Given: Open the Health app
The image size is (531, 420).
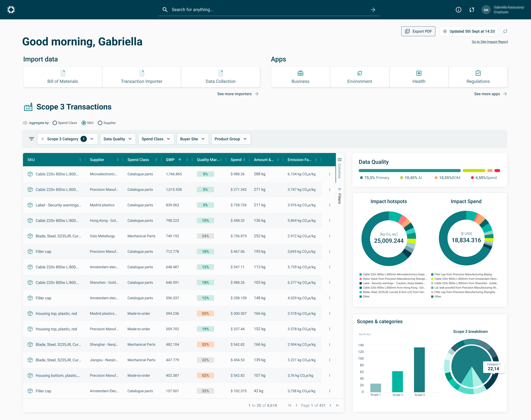Looking at the screenshot, I should point(419,77).
